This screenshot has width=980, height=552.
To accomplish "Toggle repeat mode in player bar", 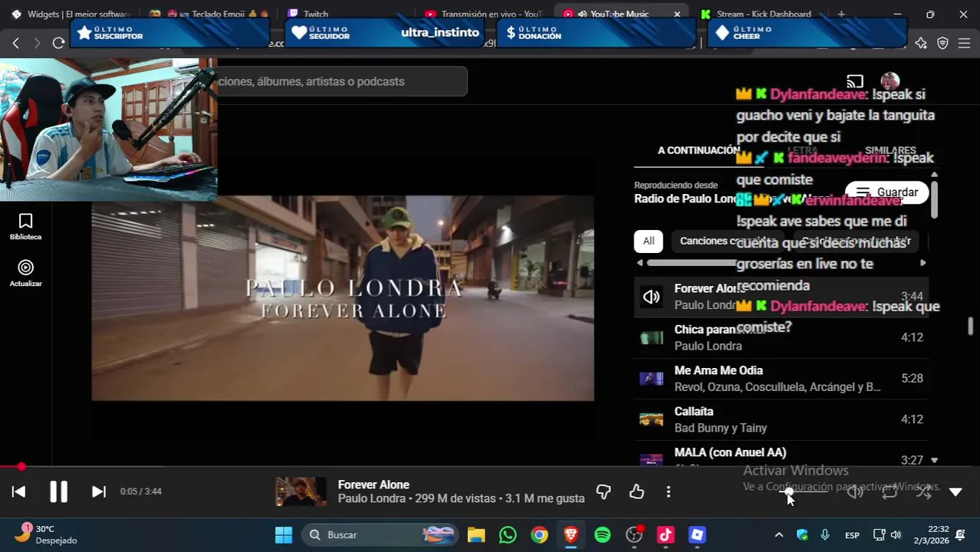I will (x=890, y=492).
